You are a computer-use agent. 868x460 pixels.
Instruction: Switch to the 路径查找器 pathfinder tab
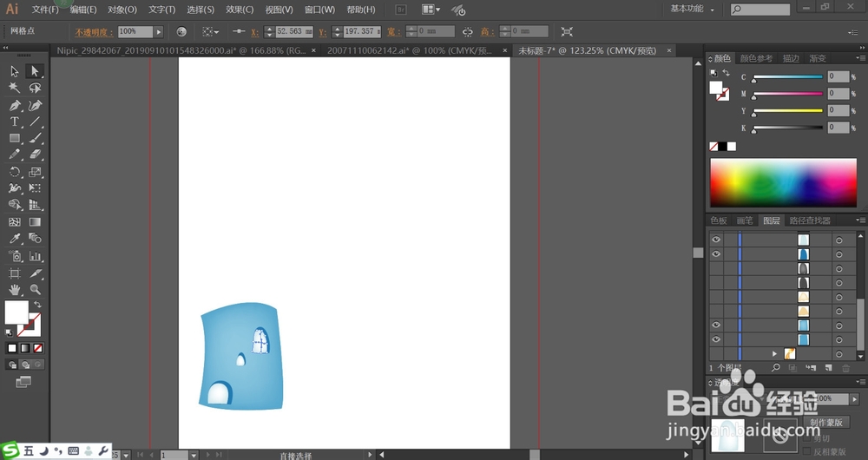(x=810, y=220)
